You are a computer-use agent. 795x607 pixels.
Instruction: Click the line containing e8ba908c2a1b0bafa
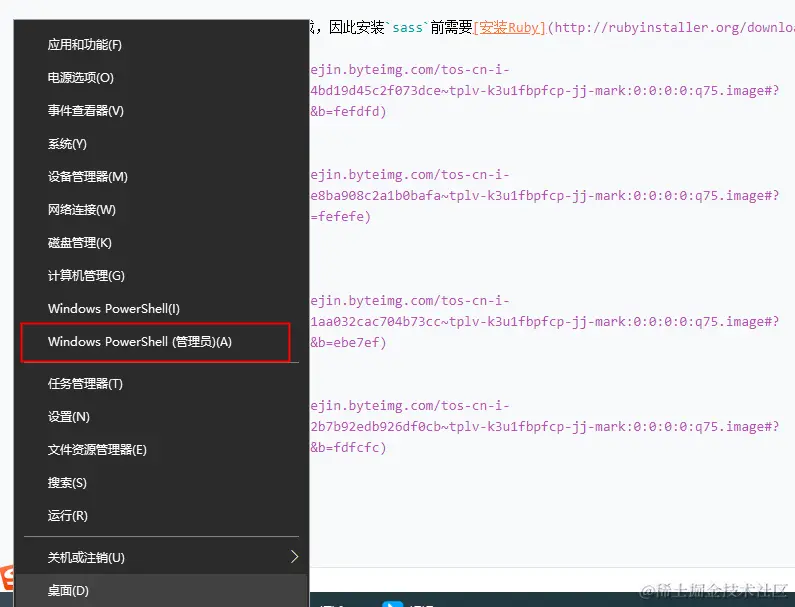tap(545, 196)
